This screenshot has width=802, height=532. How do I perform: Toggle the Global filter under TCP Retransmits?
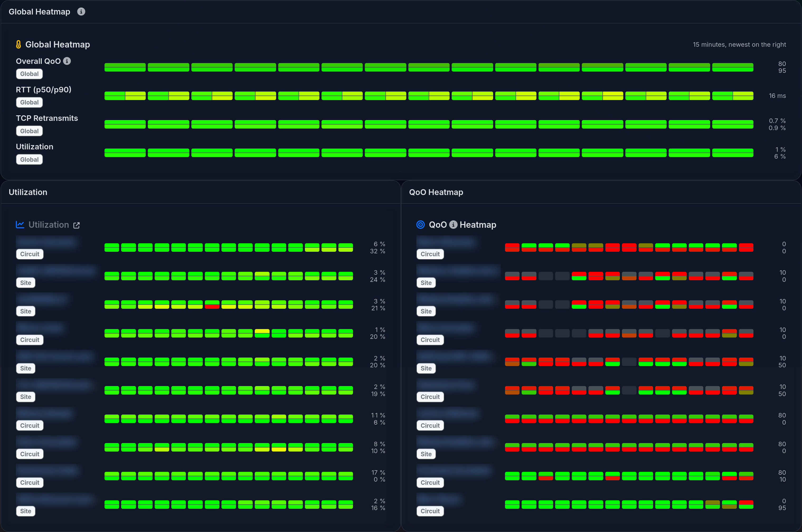point(29,131)
